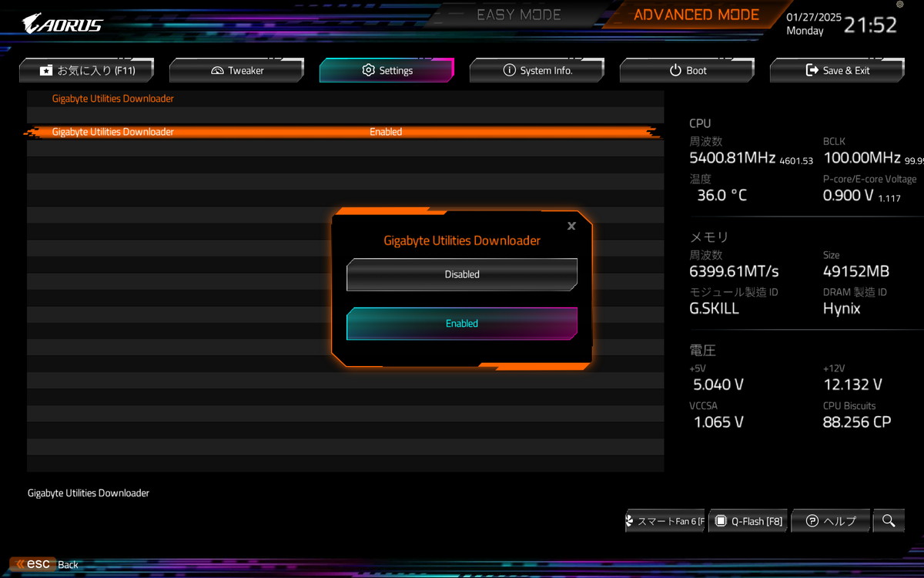
Task: Click the System Info. circle-i icon
Action: (x=509, y=70)
